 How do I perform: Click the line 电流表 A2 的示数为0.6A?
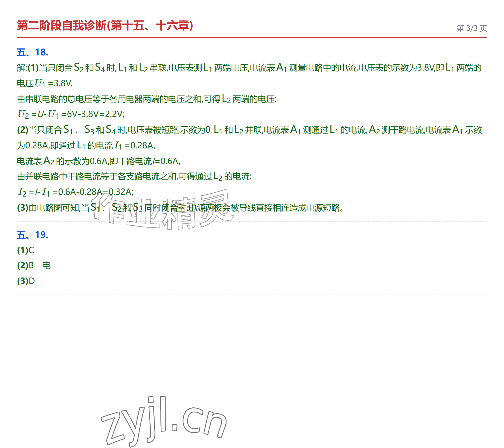pos(99,161)
